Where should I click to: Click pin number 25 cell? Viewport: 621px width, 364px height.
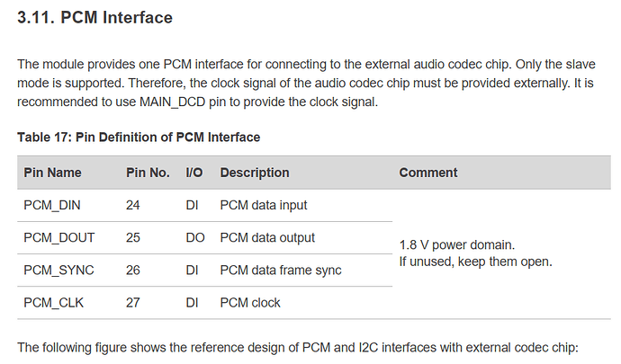click(x=133, y=238)
